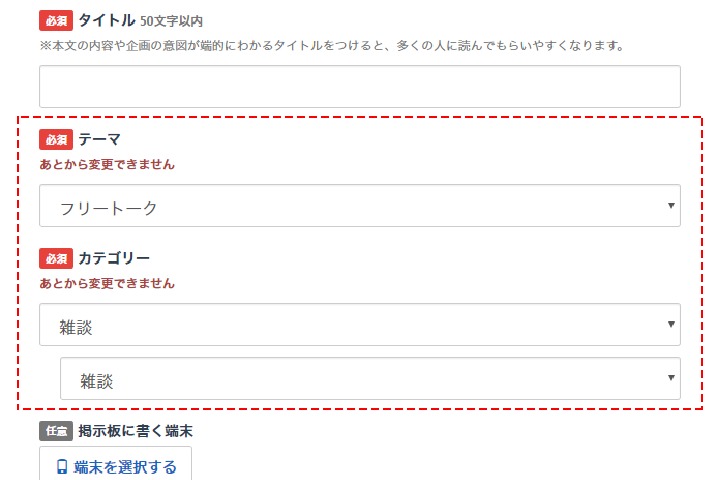Click the テーマ field label

(x=100, y=140)
